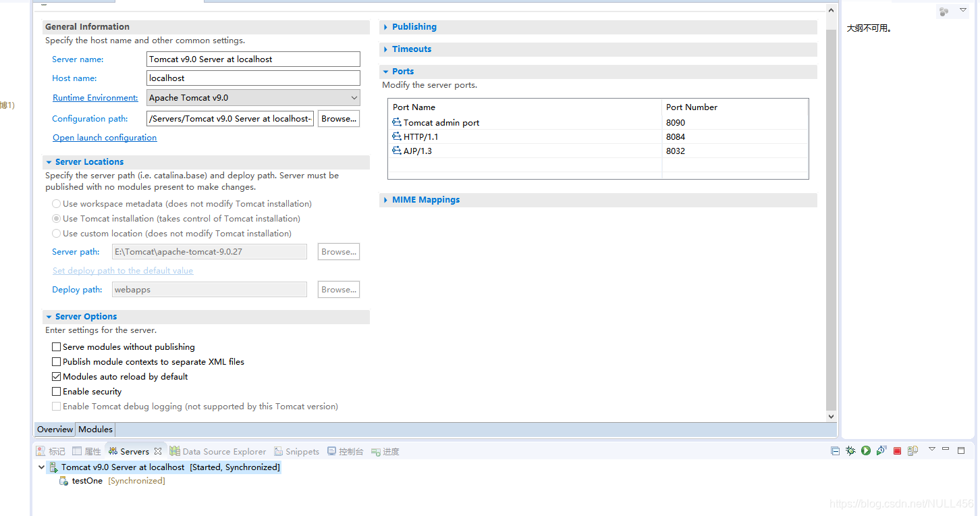
Task: Click the HTTP/1.1 port row icon
Action: [397, 136]
